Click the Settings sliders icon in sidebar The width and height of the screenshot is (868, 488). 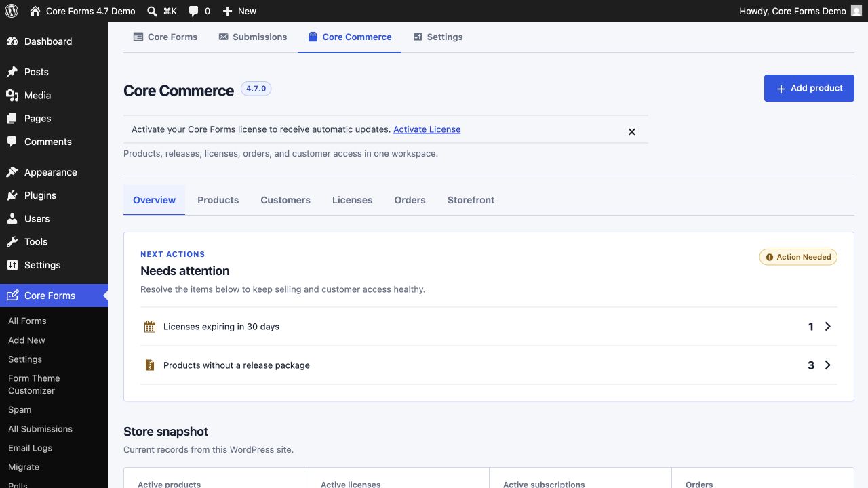coord(12,265)
